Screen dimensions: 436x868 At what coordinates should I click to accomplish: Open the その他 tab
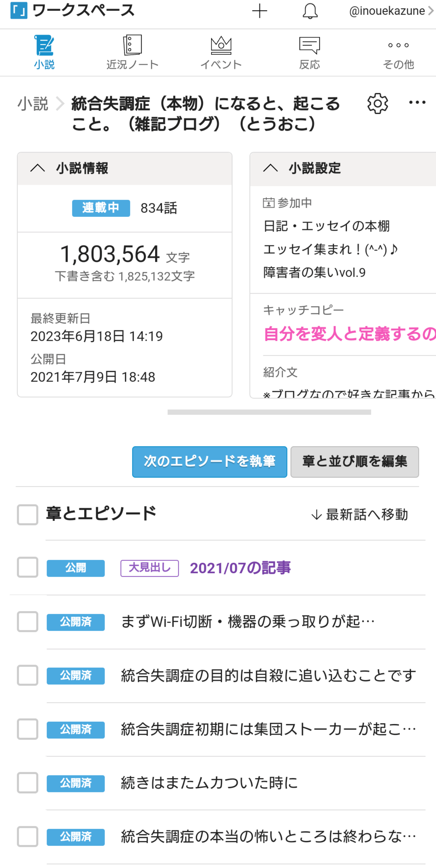[x=398, y=52]
